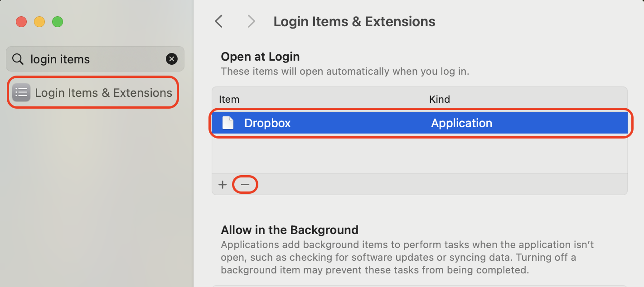Click the magnifying glass search icon
The width and height of the screenshot is (644, 287).
17,59
